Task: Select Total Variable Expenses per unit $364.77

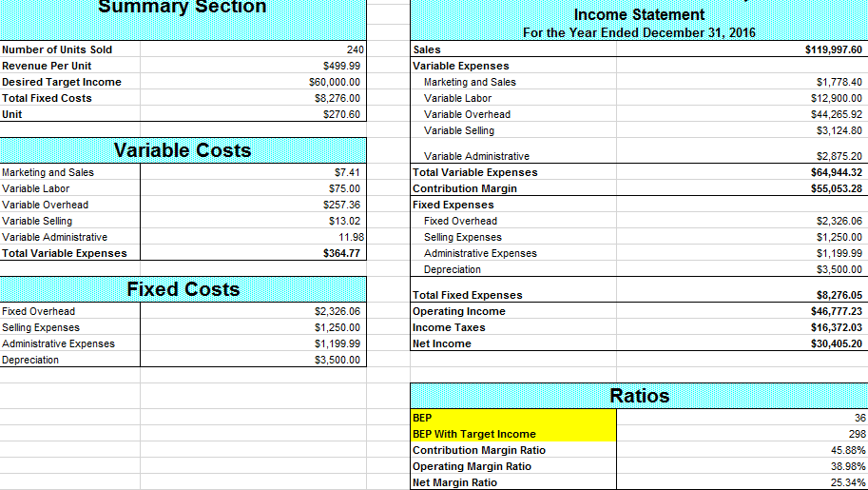Action: click(341, 253)
